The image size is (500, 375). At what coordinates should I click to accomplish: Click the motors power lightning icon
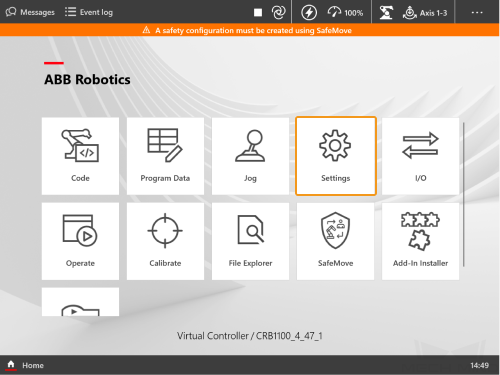[309, 13]
